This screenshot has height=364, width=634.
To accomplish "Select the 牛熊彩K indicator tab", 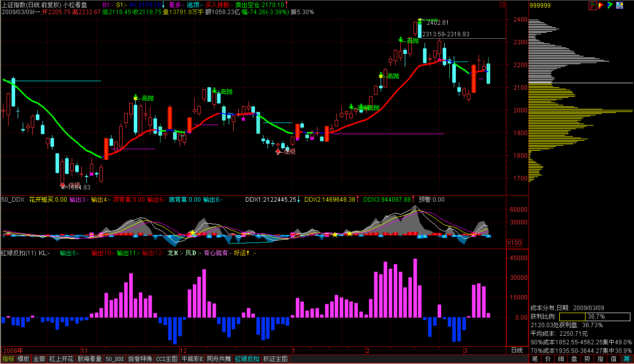I will click(x=192, y=359).
